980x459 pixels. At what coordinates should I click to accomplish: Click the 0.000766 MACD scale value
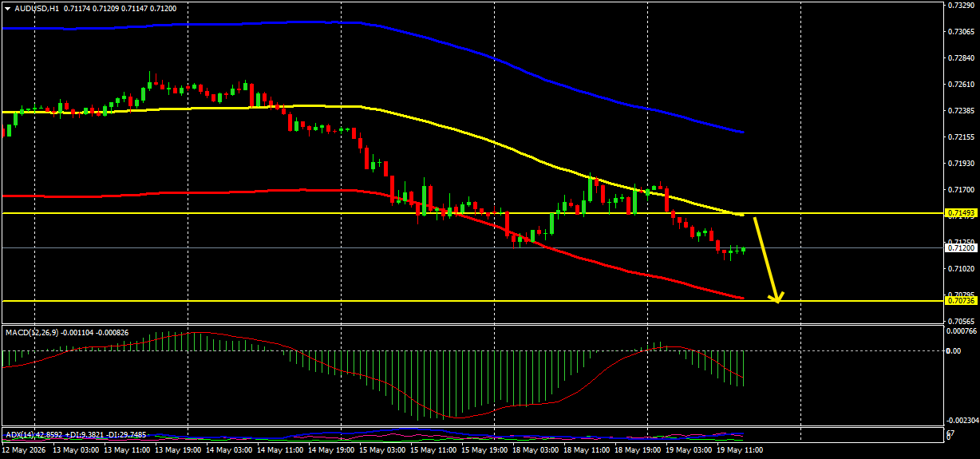(x=961, y=330)
